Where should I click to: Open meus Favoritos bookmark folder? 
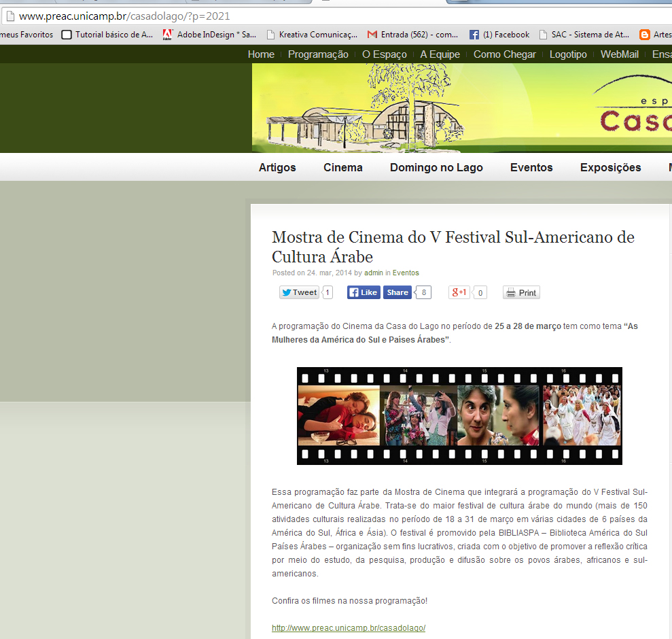click(x=26, y=34)
